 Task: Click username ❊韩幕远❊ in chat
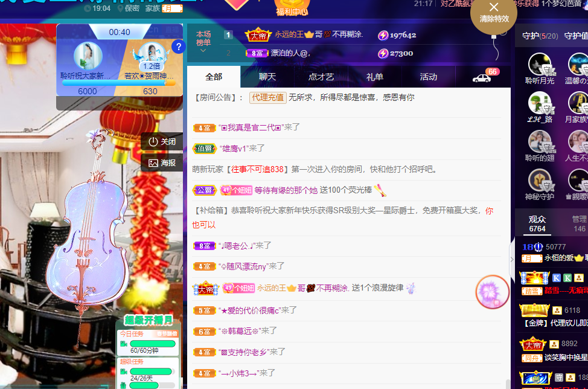coord(240,331)
